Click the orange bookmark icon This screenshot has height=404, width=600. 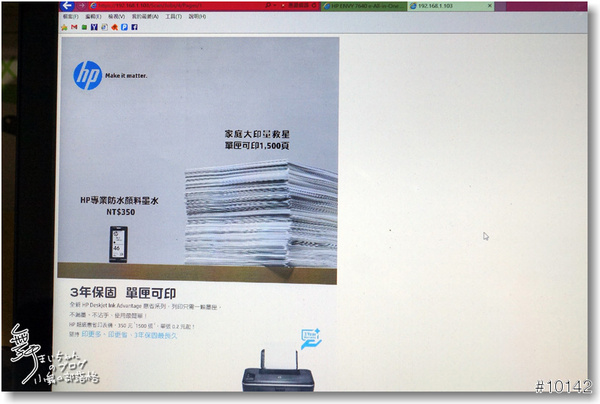pyautogui.click(x=114, y=27)
